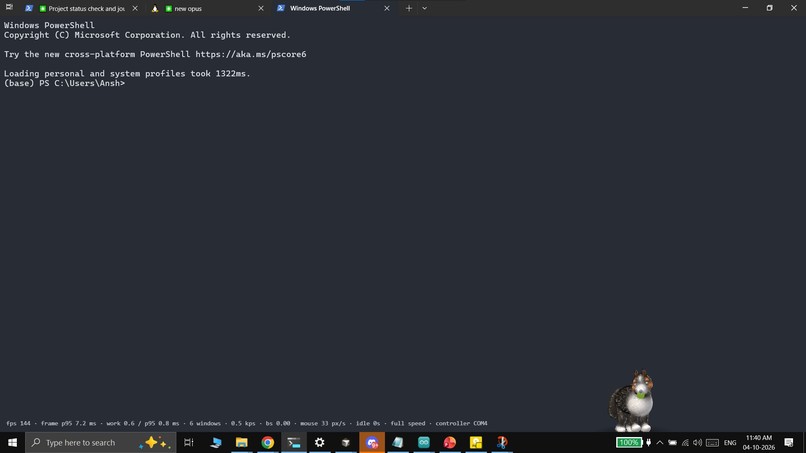Click 'fps 144' in the bottom status line
The image size is (806, 453).
[19, 423]
